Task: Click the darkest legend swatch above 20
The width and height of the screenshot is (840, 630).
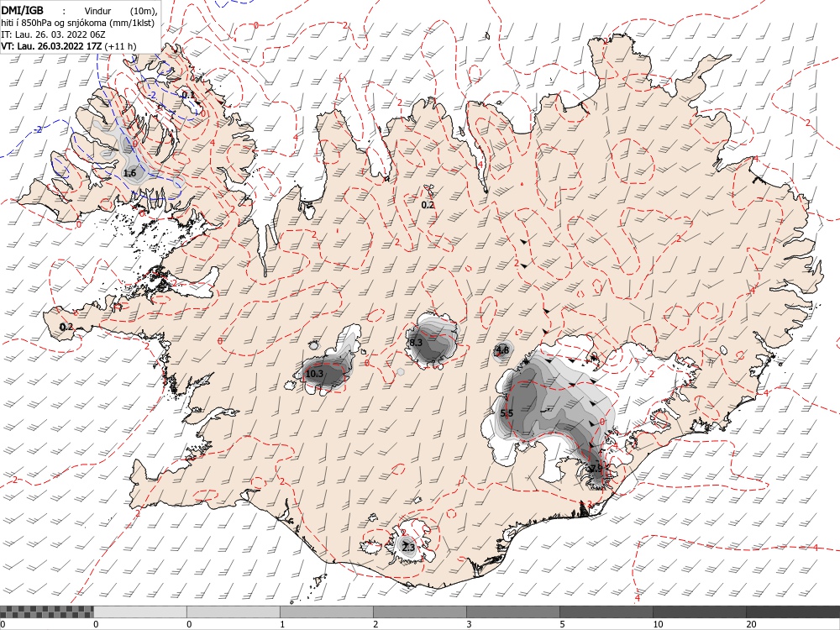Action: [793, 612]
